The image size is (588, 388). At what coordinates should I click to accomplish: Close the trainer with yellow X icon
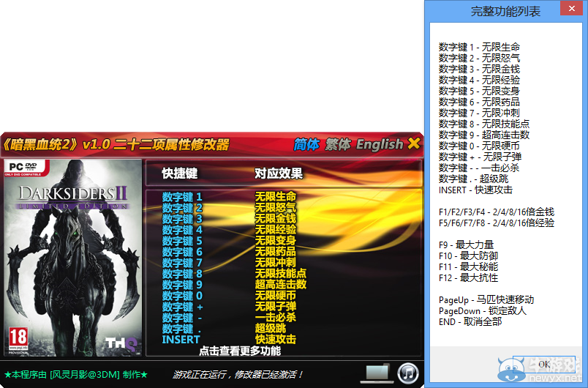point(414,143)
